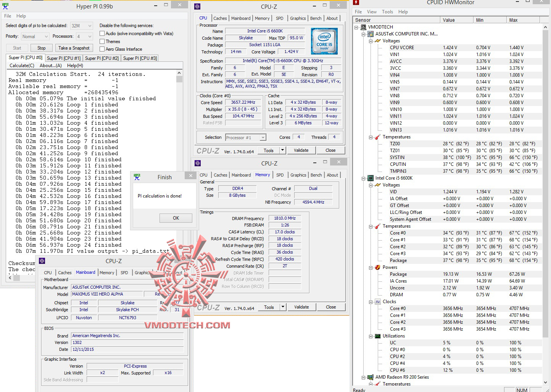Viewport: 551px width, 392px height.
Task: Open the Hyper PI Help menu
Action: point(21,16)
